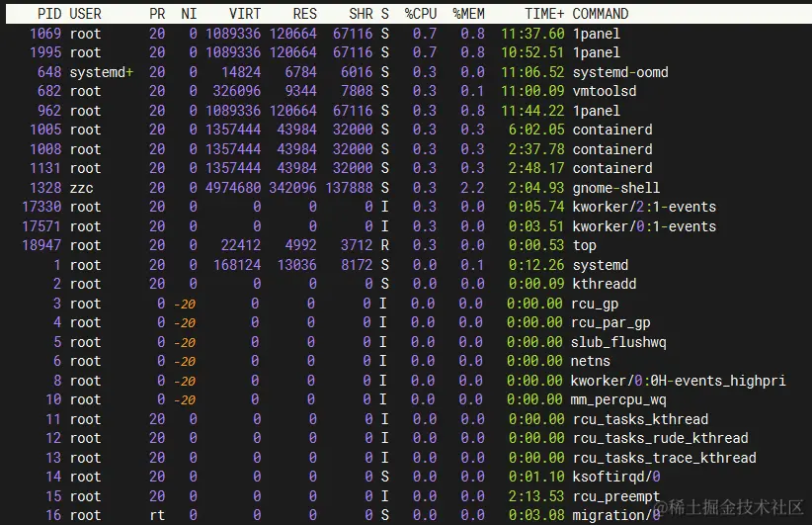Click the rcu_gp command name
812x525 pixels.
pyautogui.click(x=595, y=304)
